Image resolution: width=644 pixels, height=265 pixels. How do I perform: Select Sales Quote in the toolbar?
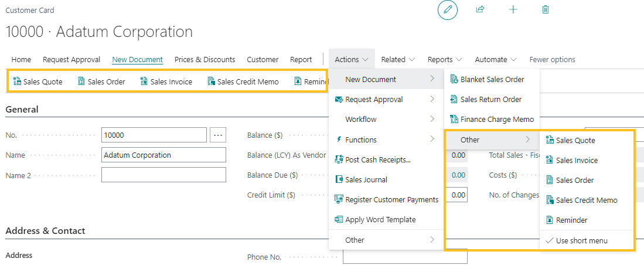pyautogui.click(x=38, y=81)
